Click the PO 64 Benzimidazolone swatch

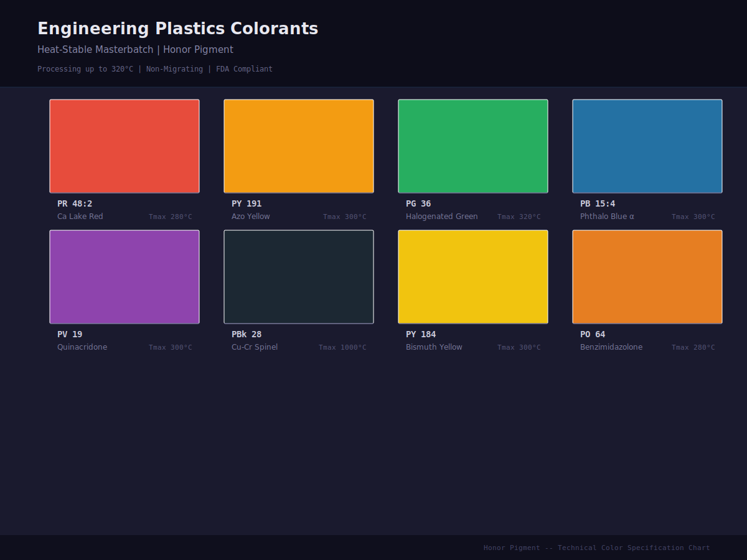pos(647,276)
